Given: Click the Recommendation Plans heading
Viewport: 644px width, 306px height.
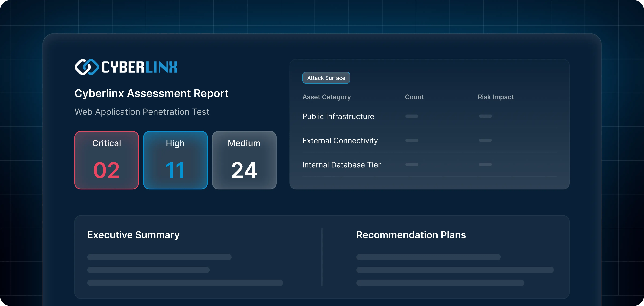Looking at the screenshot, I should tap(411, 235).
